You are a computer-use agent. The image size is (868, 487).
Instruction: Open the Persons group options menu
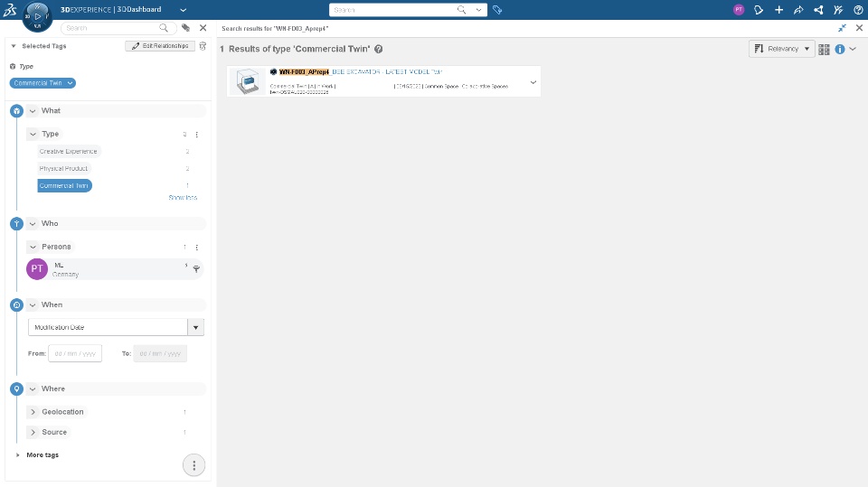click(196, 248)
